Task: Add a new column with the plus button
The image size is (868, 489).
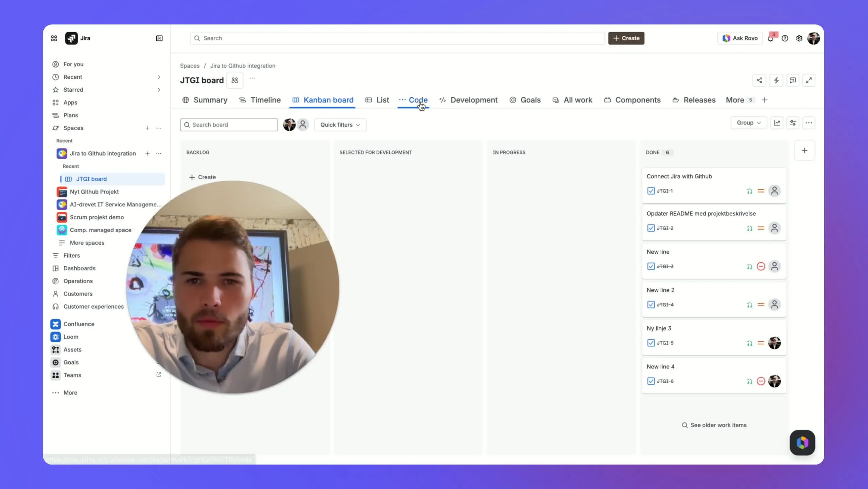Action: [804, 150]
